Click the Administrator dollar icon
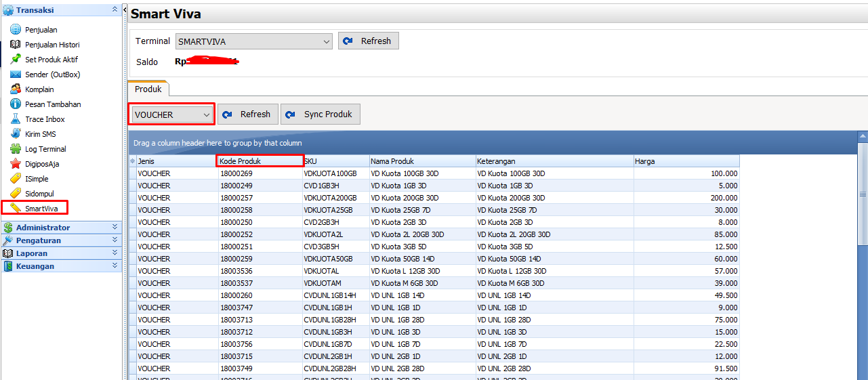This screenshot has width=868, height=380. (x=8, y=228)
